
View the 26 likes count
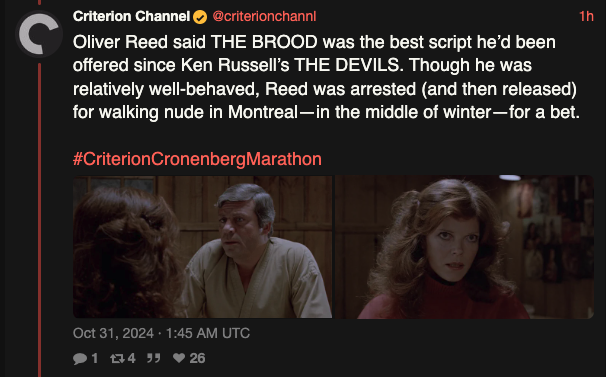pyautogui.click(x=197, y=358)
